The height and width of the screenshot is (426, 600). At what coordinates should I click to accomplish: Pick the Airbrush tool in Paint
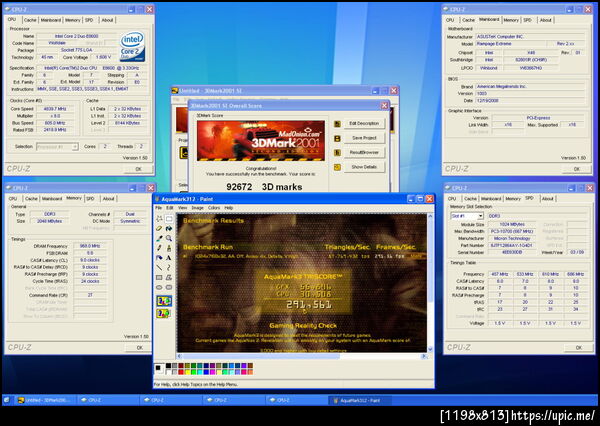pyautogui.click(x=159, y=258)
